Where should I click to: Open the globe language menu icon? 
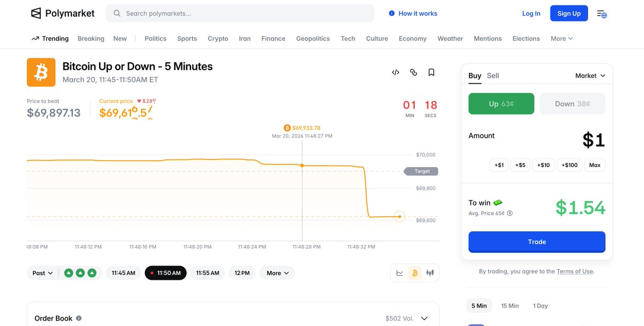click(602, 14)
